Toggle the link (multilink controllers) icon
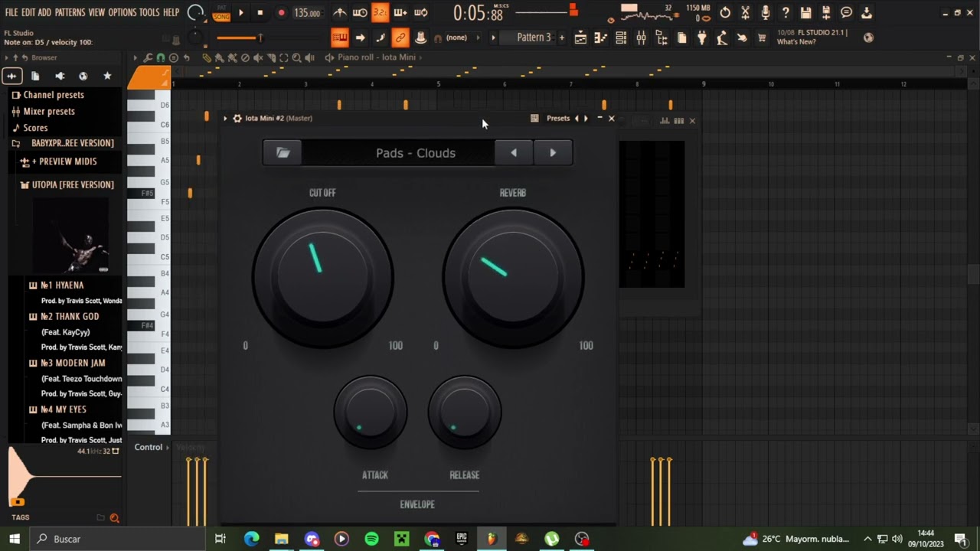 [x=400, y=37]
